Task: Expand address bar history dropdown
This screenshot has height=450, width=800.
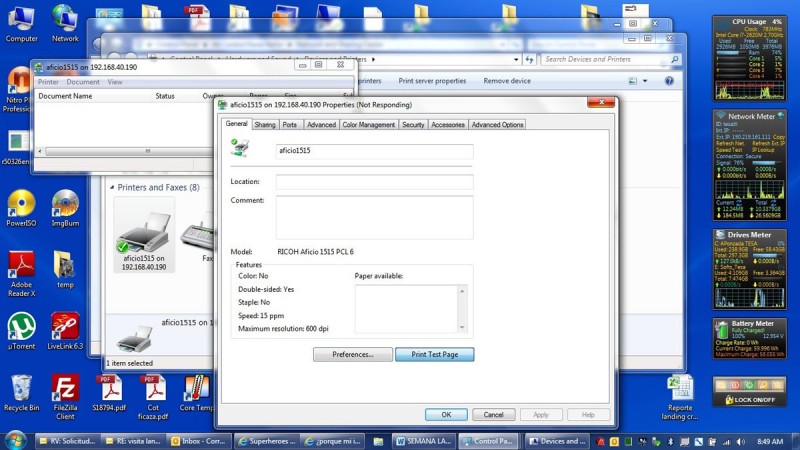Action: [x=516, y=59]
